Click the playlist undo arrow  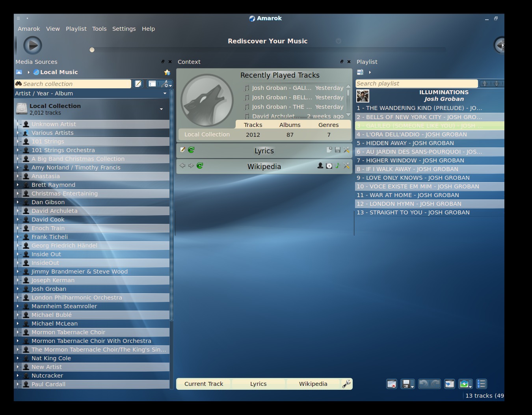(424, 384)
